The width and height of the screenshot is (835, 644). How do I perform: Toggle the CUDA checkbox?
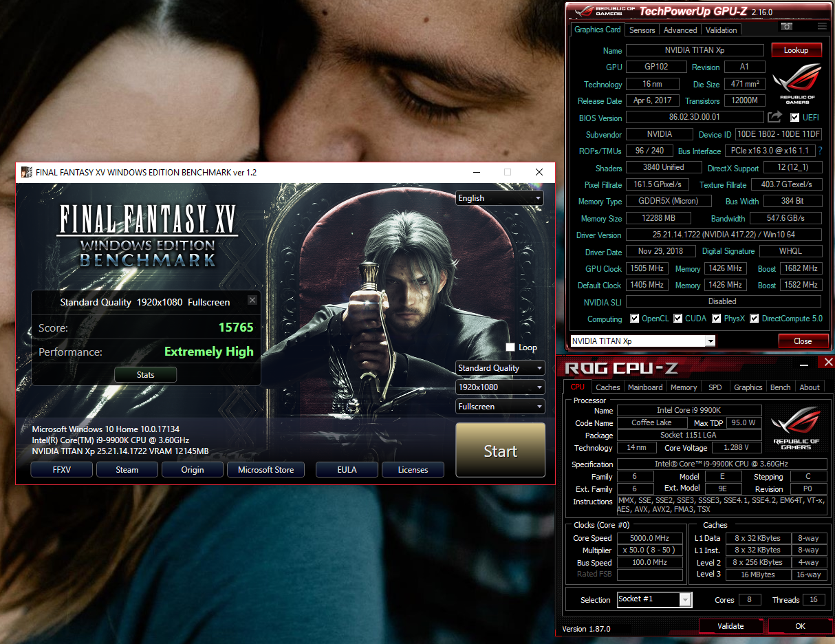(x=678, y=319)
